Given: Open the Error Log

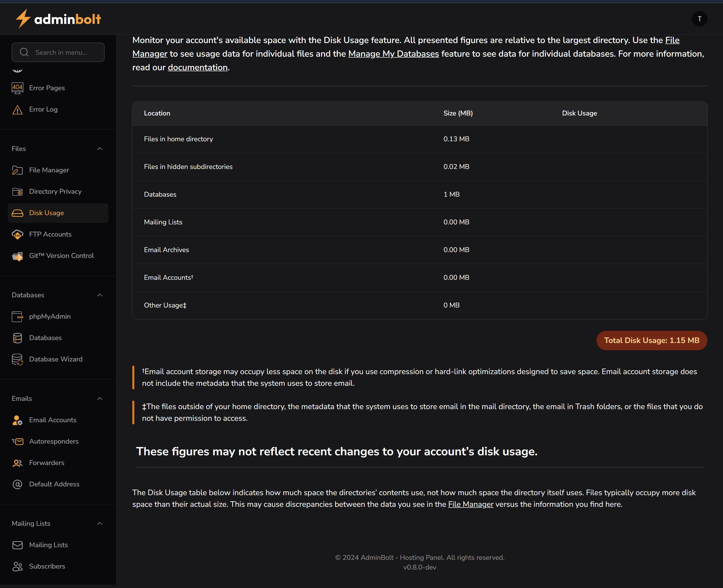Looking at the screenshot, I should point(43,109).
